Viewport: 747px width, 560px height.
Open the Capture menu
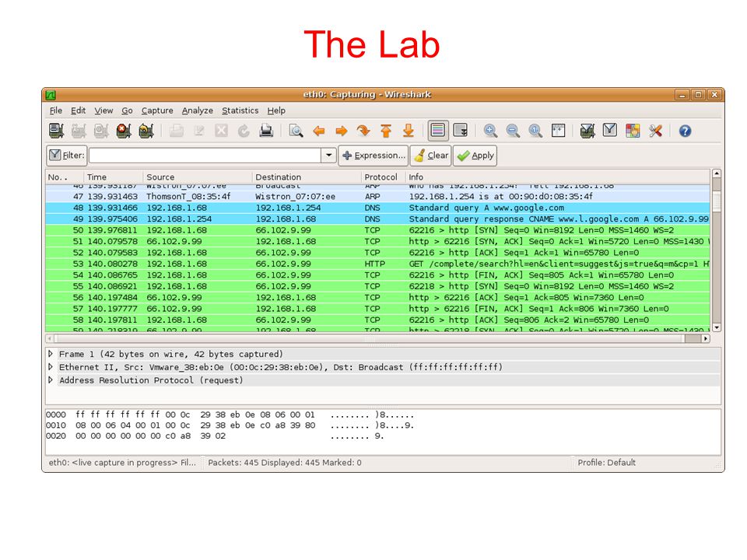click(x=157, y=110)
